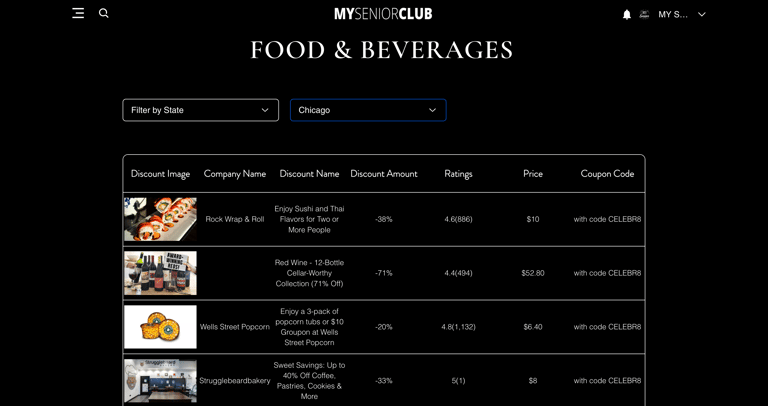The image size is (768, 406).
Task: Click coupon code in Strugglebeardbakery row
Action: (x=607, y=381)
